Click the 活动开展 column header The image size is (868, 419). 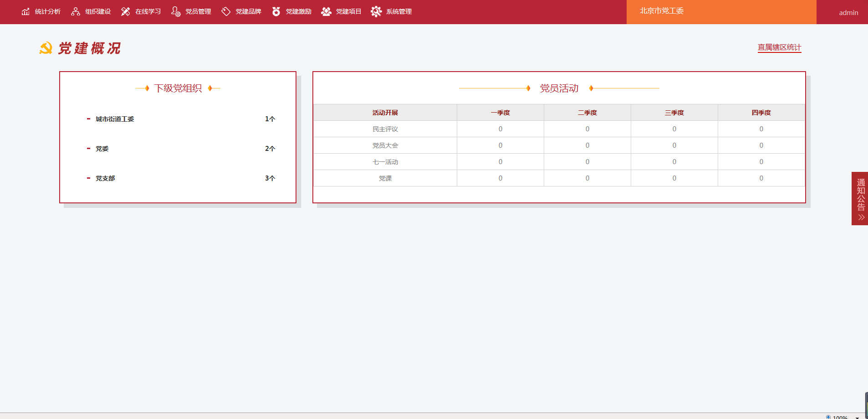pyautogui.click(x=385, y=113)
